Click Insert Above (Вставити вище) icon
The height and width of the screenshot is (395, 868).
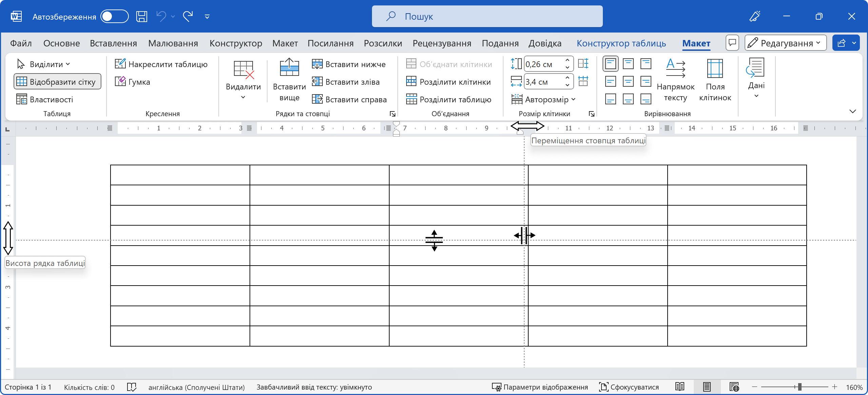(x=289, y=68)
